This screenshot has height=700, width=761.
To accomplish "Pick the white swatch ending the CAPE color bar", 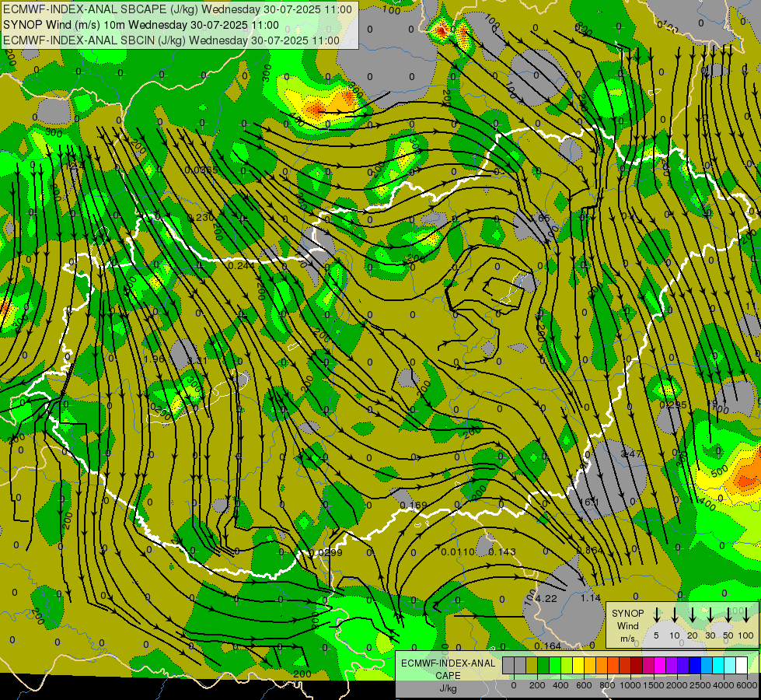I will tap(742, 665).
